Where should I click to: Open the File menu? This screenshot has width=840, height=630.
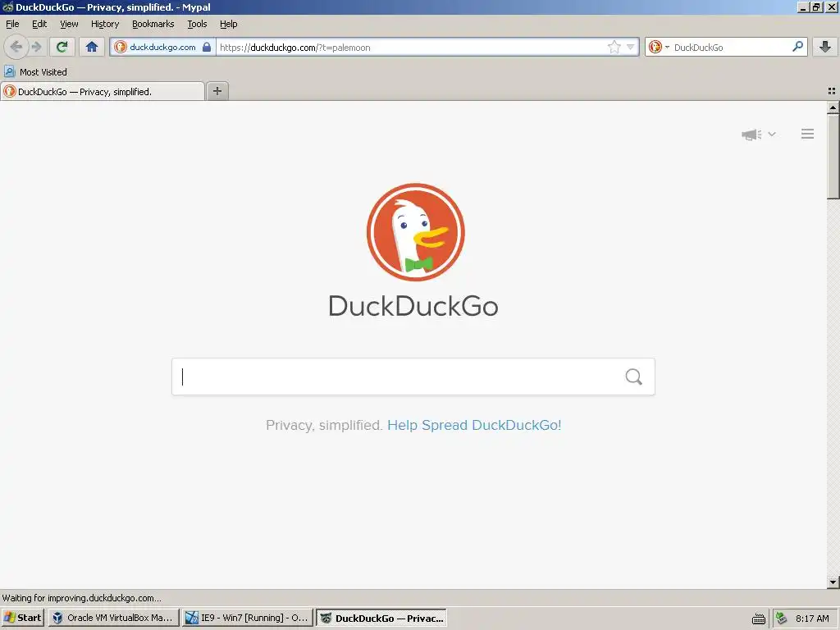click(12, 24)
